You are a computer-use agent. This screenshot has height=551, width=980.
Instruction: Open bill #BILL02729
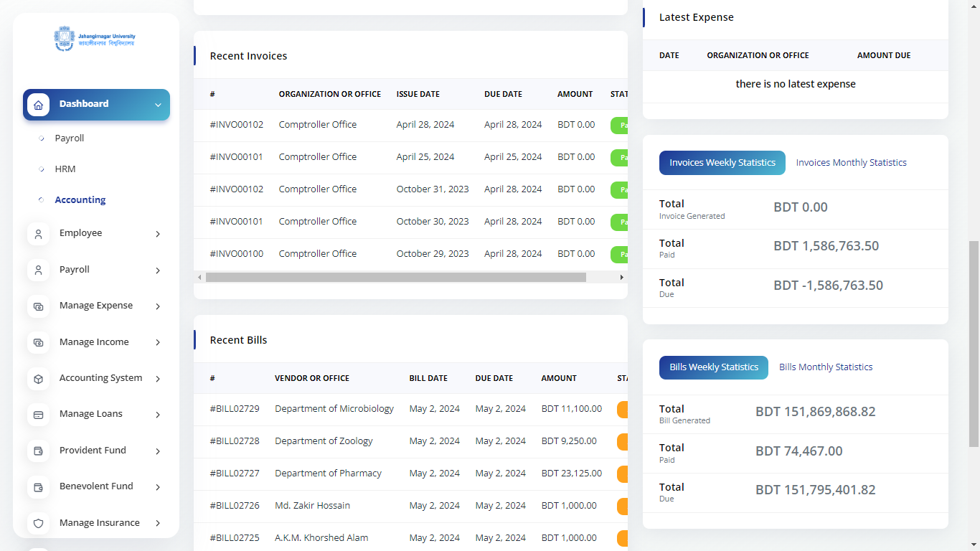click(x=235, y=409)
